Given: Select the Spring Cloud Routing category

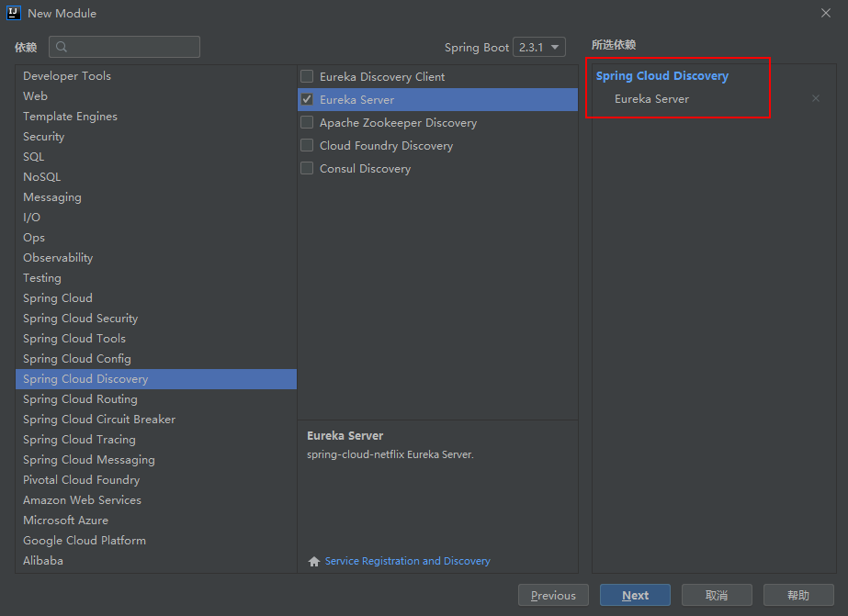Looking at the screenshot, I should pos(80,399).
